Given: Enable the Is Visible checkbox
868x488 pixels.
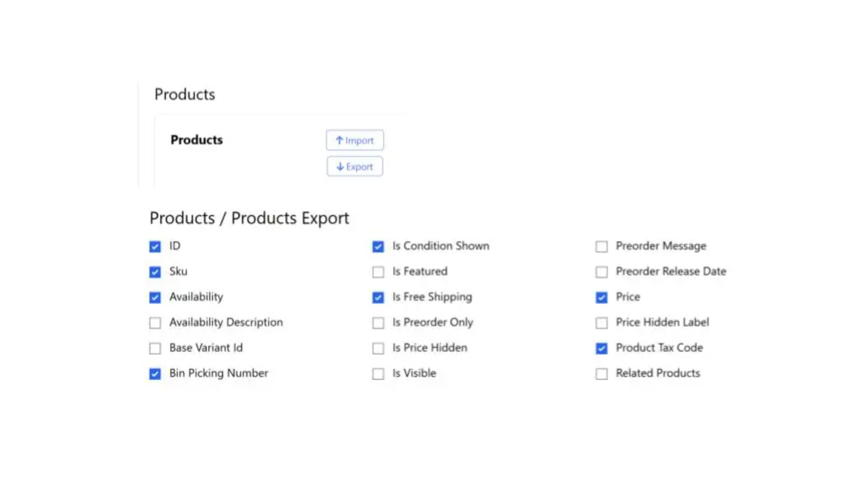Looking at the screenshot, I should pyautogui.click(x=378, y=373).
